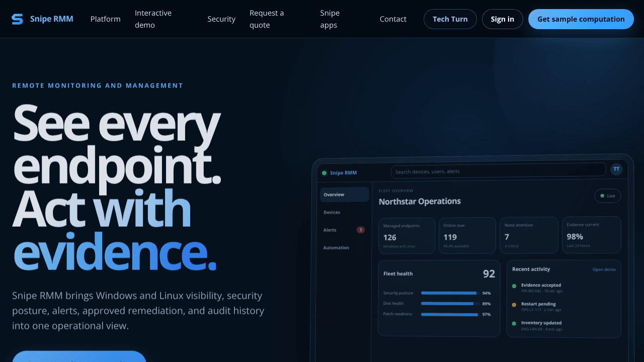
Task: Open Snipe apps from the navbar
Action: [x=330, y=19]
